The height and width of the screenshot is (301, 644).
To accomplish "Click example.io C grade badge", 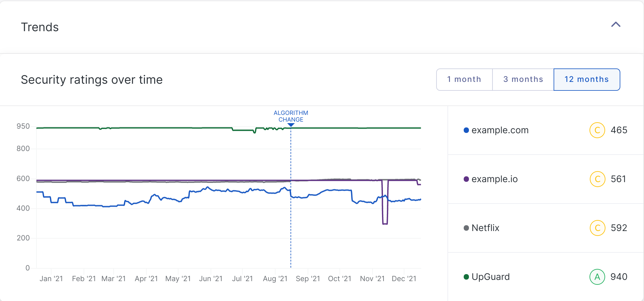I will pos(597,179).
